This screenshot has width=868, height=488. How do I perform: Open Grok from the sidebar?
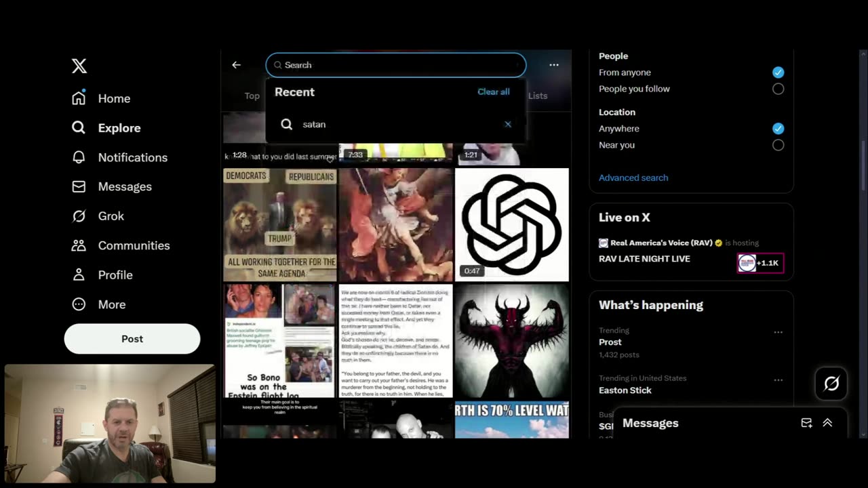(98, 216)
